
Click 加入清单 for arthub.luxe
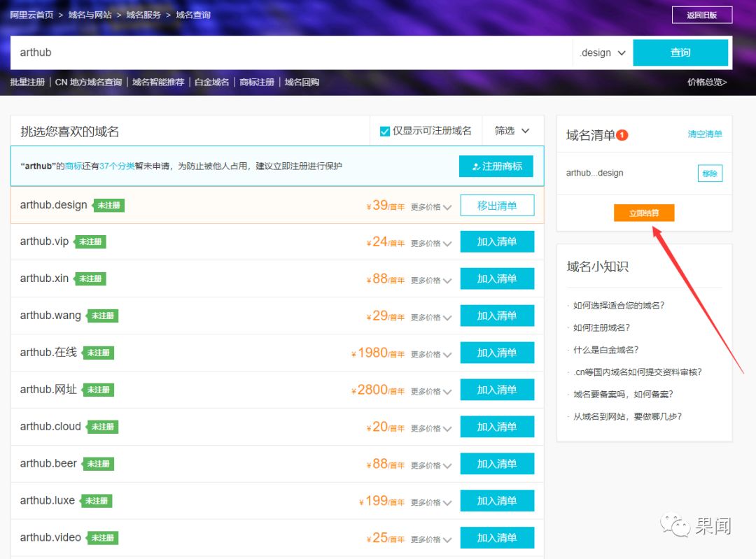click(497, 501)
